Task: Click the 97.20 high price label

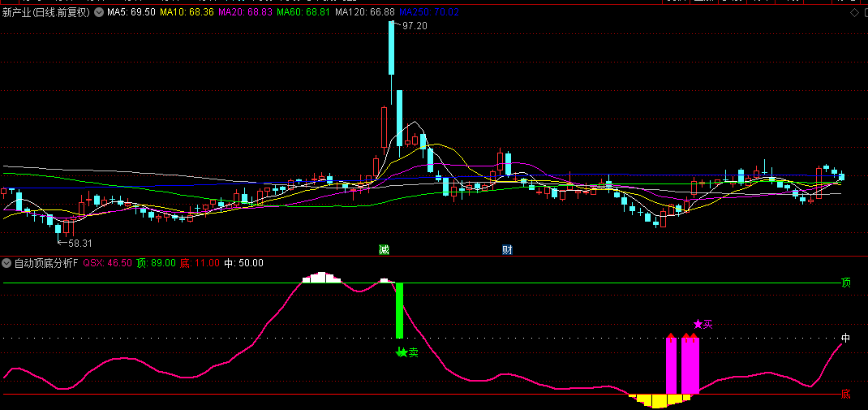Action: coord(414,26)
